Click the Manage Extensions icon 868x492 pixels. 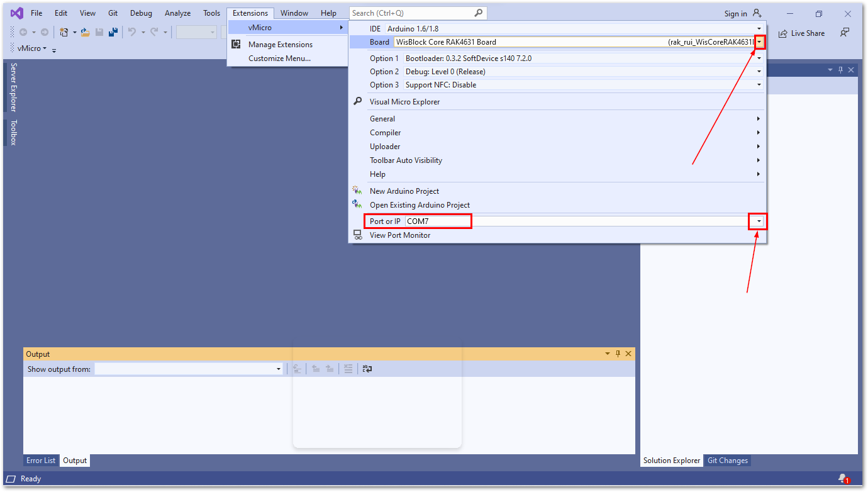236,44
